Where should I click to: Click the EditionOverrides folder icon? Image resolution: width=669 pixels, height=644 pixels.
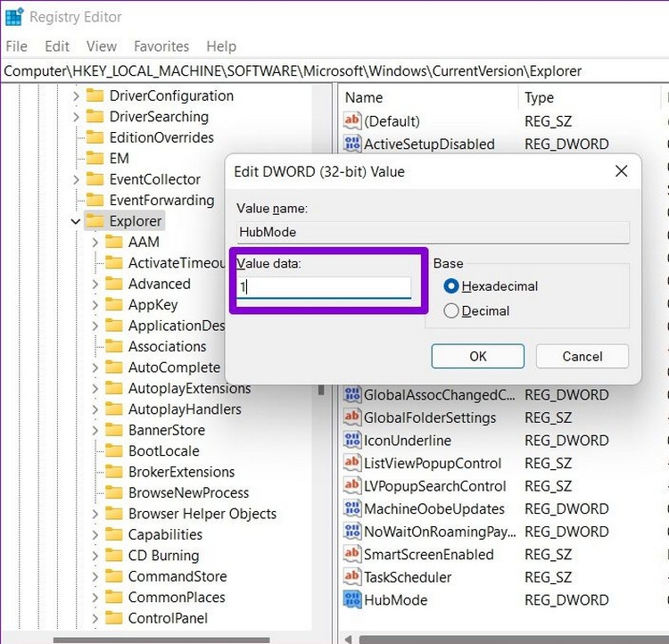tap(95, 137)
